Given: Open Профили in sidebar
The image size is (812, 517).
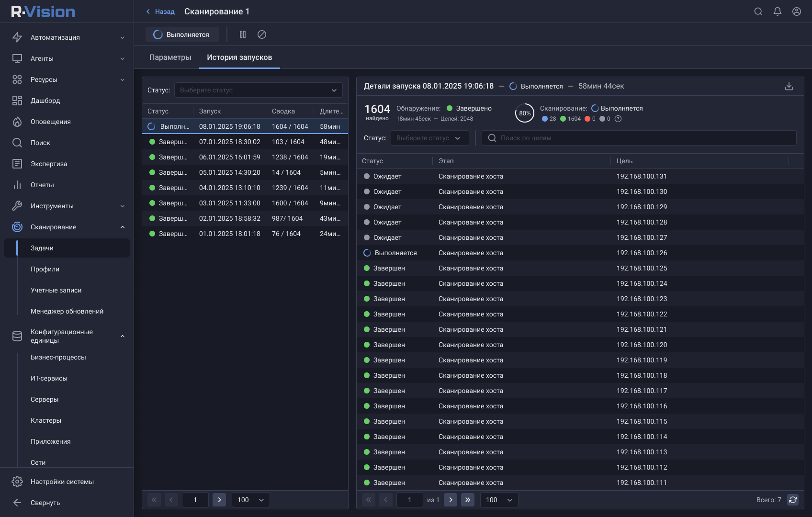Looking at the screenshot, I should click(x=45, y=269).
